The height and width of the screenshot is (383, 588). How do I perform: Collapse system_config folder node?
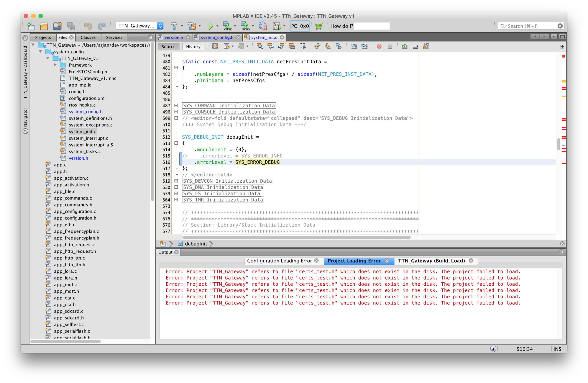[x=41, y=52]
